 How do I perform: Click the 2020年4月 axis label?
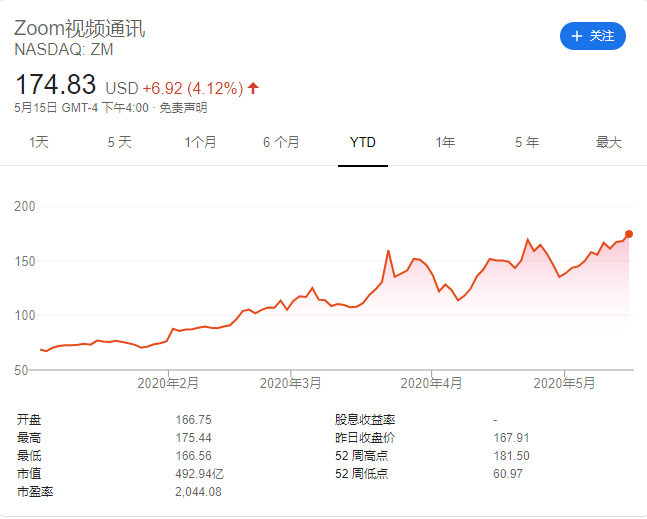pos(431,383)
